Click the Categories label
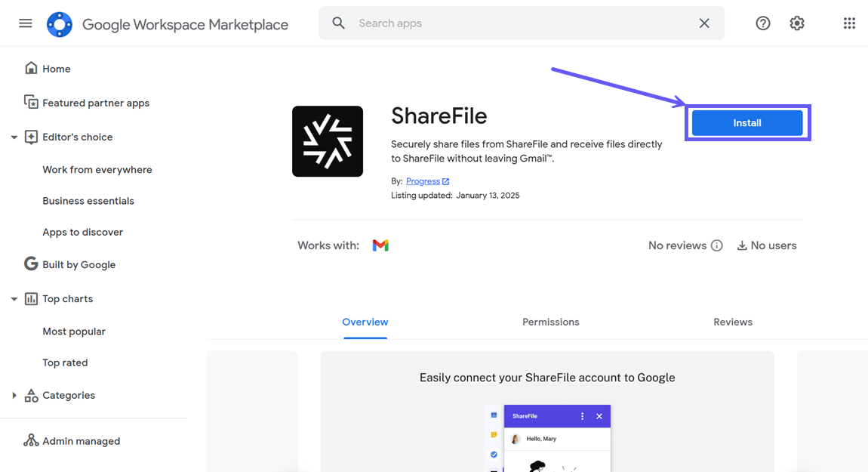This screenshot has width=868, height=472. point(69,395)
